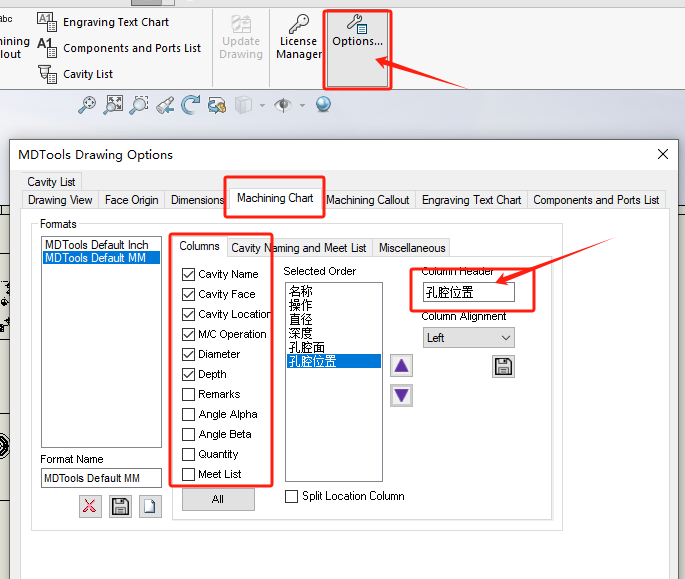This screenshot has width=685, height=579.
Task: Uncheck the Depth checkbox
Action: (188, 374)
